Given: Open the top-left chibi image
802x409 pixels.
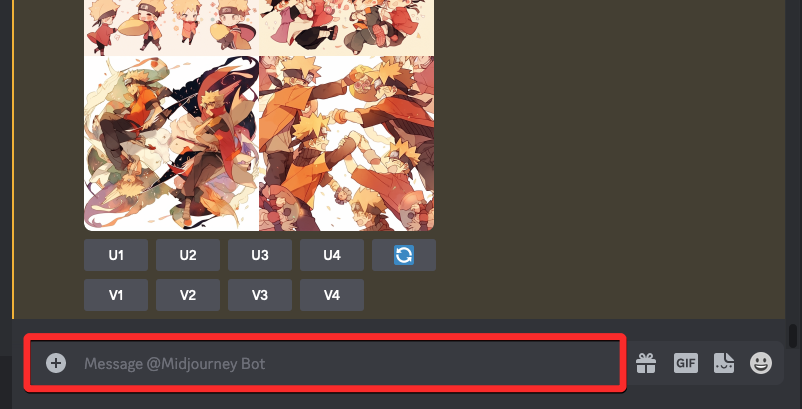Looking at the screenshot, I should (171, 28).
